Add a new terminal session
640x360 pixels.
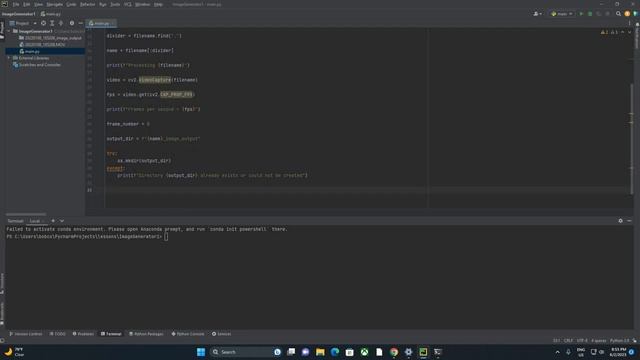[53, 221]
